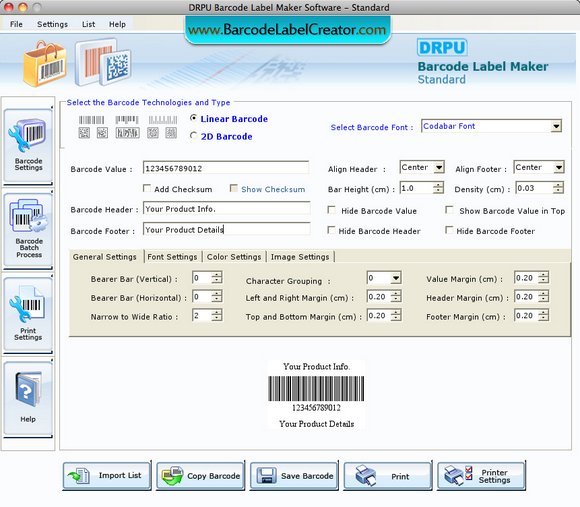
Task: Switch to the Color Settings tab
Action: (234, 257)
